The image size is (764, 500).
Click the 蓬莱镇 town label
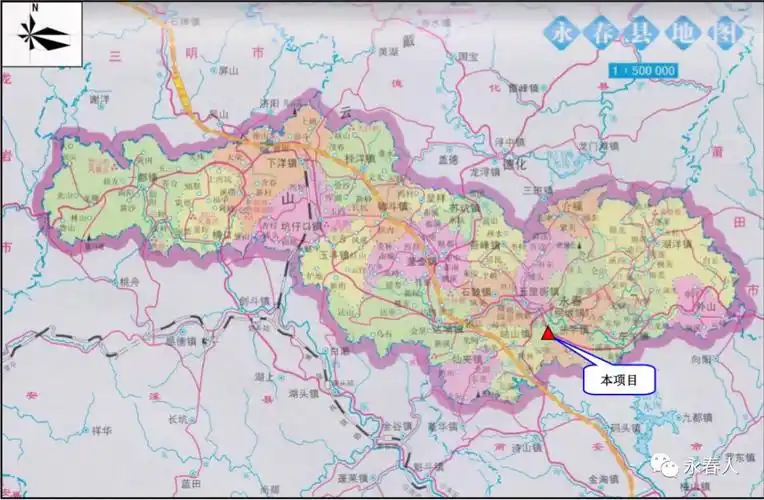tap(352, 477)
